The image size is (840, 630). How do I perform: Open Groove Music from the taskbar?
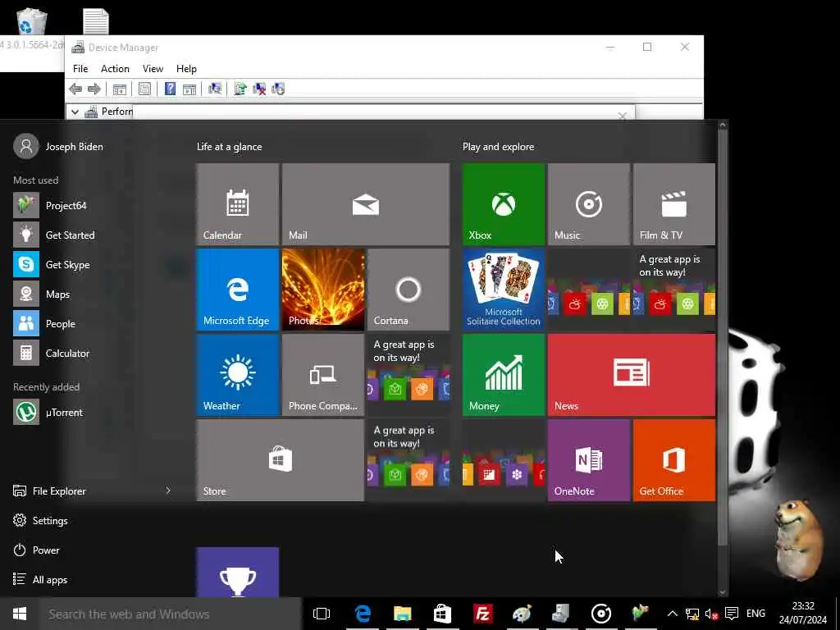pyautogui.click(x=601, y=614)
